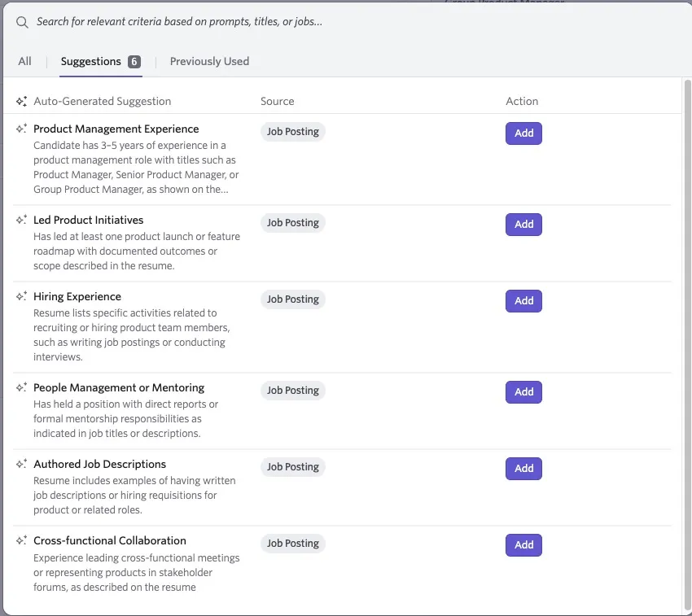The height and width of the screenshot is (616, 692).
Task: Click the search magnifier icon
Action: [22, 22]
